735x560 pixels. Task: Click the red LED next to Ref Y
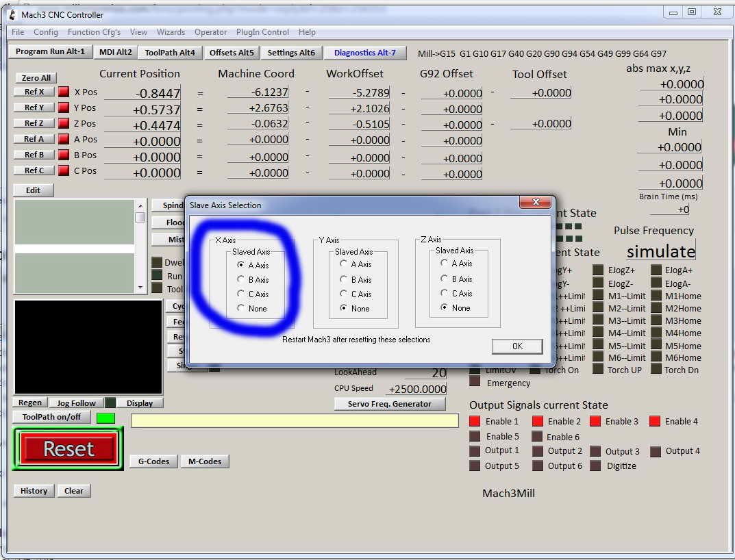point(64,107)
